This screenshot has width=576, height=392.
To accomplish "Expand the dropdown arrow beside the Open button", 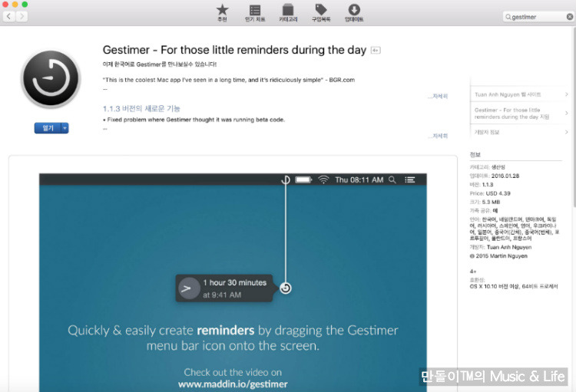I will pyautogui.click(x=65, y=128).
